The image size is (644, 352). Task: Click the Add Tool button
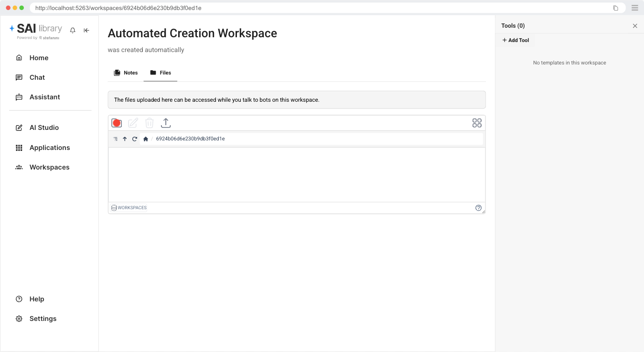pos(515,40)
